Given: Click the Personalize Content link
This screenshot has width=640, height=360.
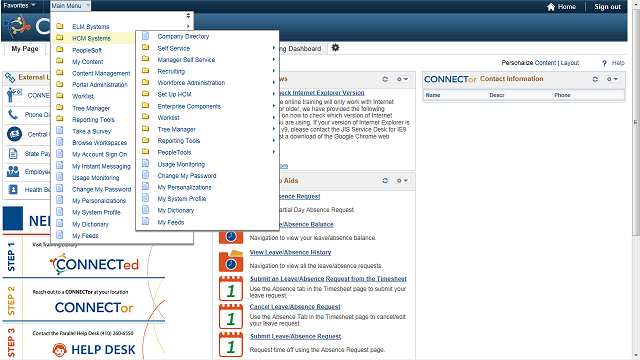Looking at the screenshot, I should click(529, 63).
